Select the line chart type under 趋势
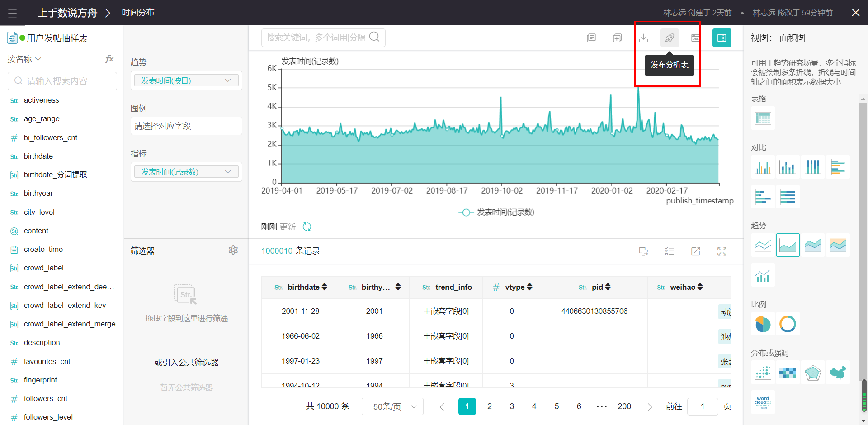Image resolution: width=868 pixels, height=425 pixels. click(x=763, y=246)
